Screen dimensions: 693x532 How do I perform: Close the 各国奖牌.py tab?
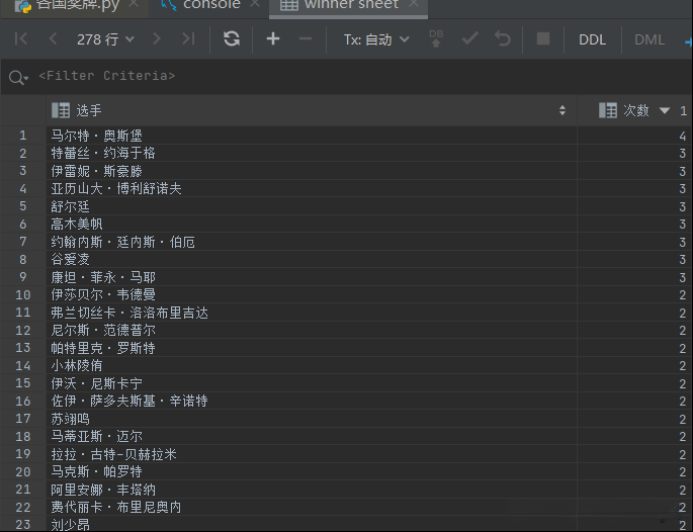pos(133,4)
